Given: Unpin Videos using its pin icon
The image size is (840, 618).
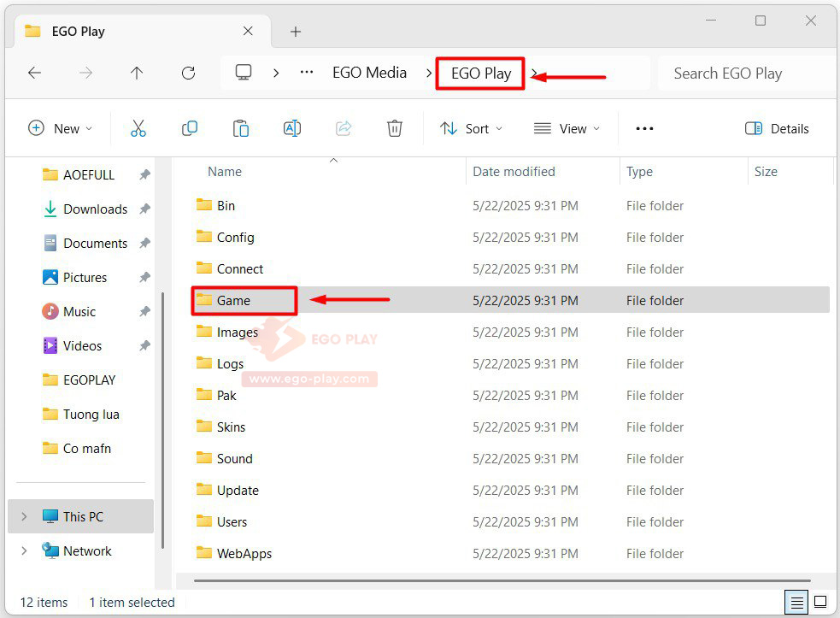Looking at the screenshot, I should (x=144, y=345).
